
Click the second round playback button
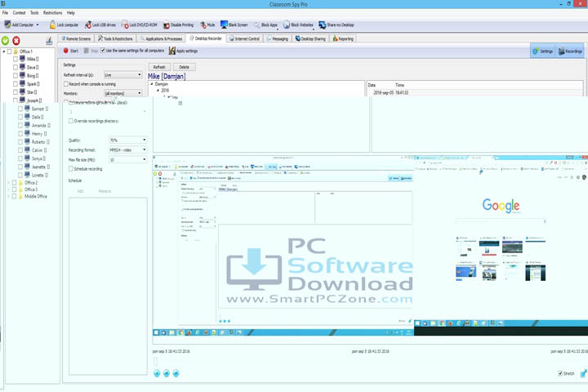click(167, 373)
